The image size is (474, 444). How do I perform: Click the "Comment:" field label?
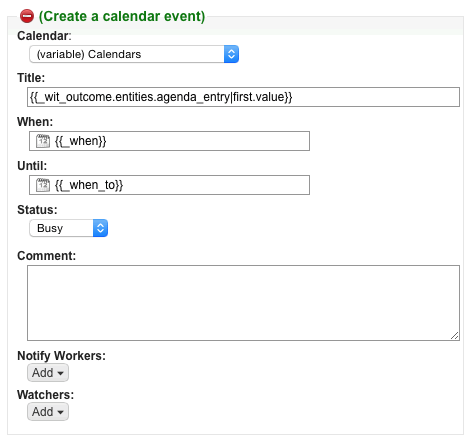point(47,256)
